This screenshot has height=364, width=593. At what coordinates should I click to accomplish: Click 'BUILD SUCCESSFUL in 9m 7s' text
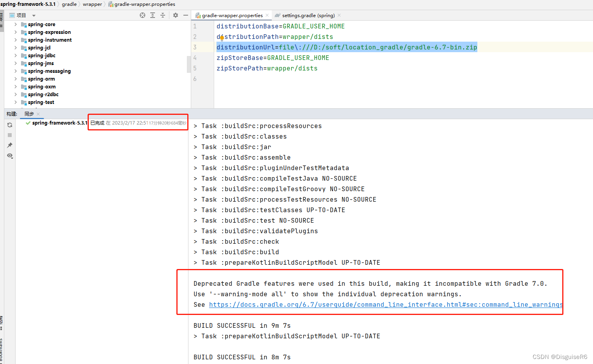click(242, 325)
